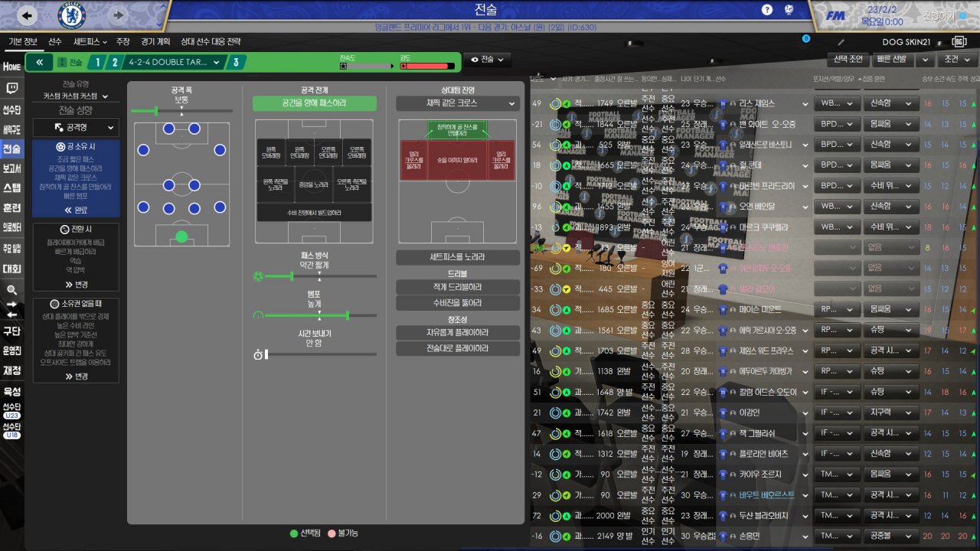Click the shirt icon next to 리스 제임스
This screenshot has height=551, width=980.
[x=724, y=103]
